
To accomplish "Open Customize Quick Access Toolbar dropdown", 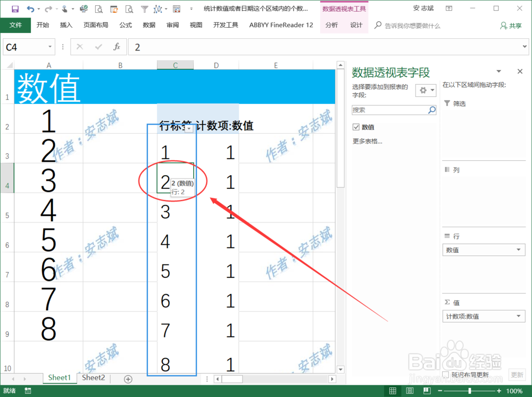I will pyautogui.click(x=192, y=9).
